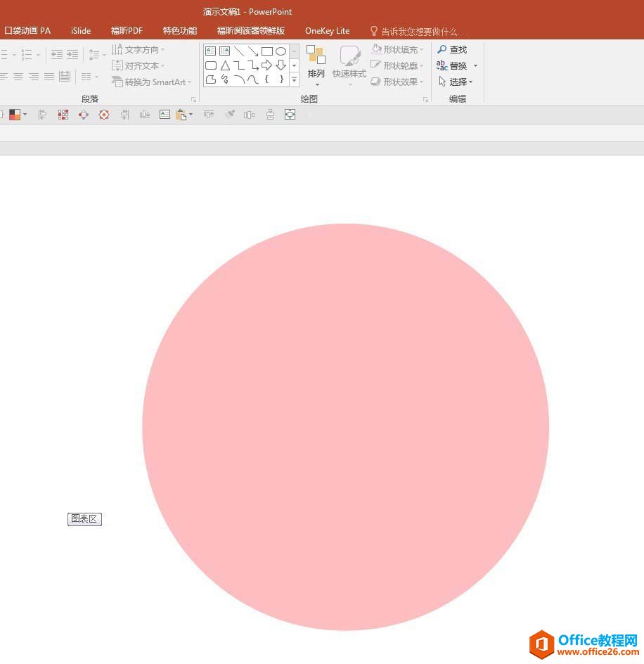Open the 段落 paragraph dialog launcher

click(193, 99)
